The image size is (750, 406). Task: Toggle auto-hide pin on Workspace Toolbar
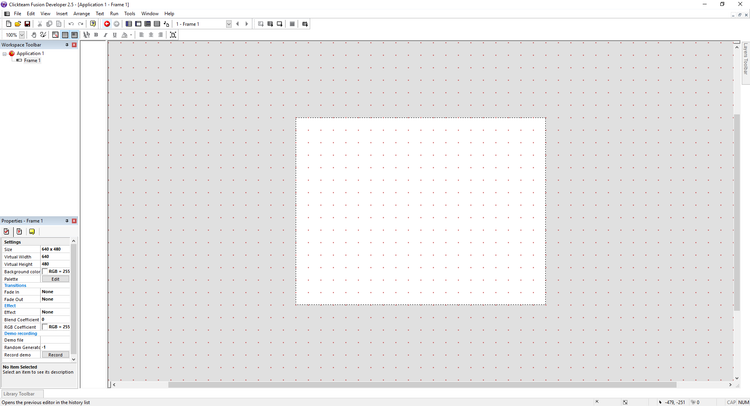pyautogui.click(x=67, y=45)
